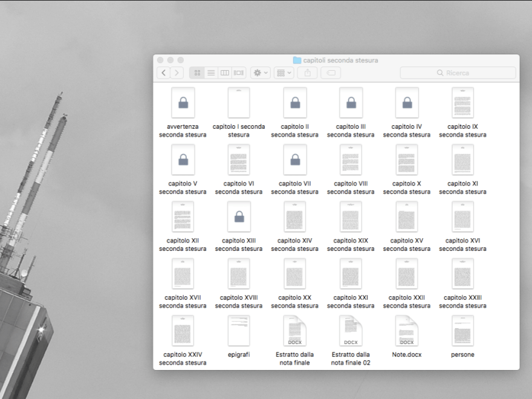
Task: Select the epigrafi document
Action: [x=239, y=331]
